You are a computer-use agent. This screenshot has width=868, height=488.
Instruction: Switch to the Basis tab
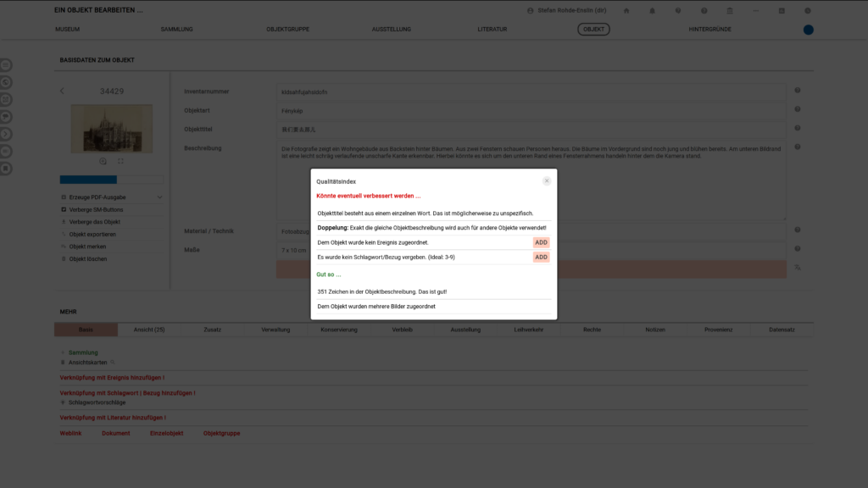(86, 330)
